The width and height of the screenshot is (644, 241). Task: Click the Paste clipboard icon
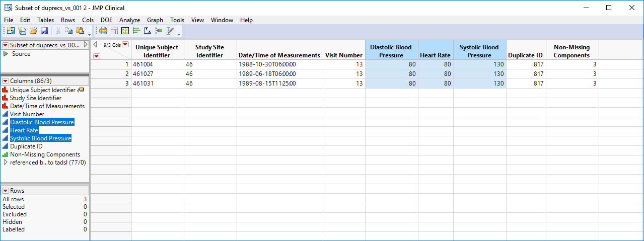click(x=80, y=31)
